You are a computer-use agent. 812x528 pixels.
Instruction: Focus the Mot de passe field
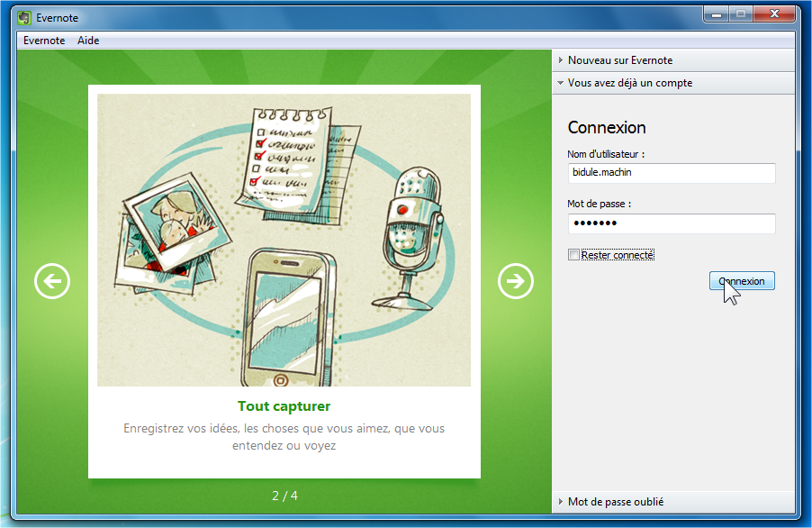pyautogui.click(x=671, y=223)
